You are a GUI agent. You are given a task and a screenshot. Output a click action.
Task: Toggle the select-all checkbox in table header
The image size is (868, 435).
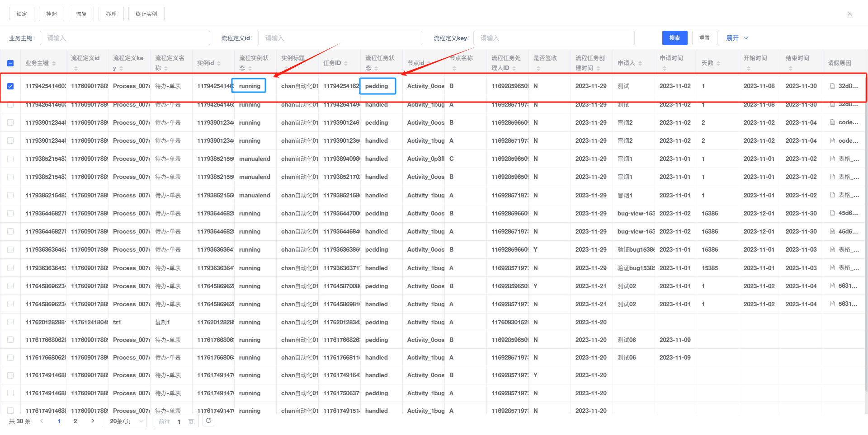[x=10, y=63]
